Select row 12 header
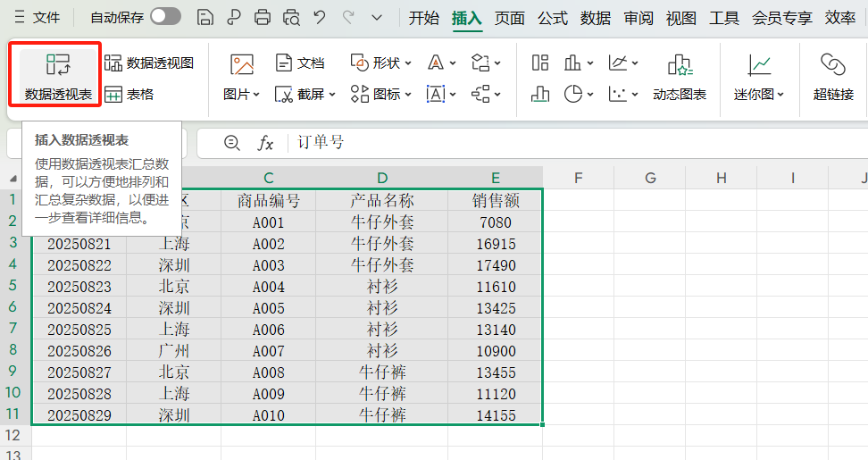 pos(13,436)
